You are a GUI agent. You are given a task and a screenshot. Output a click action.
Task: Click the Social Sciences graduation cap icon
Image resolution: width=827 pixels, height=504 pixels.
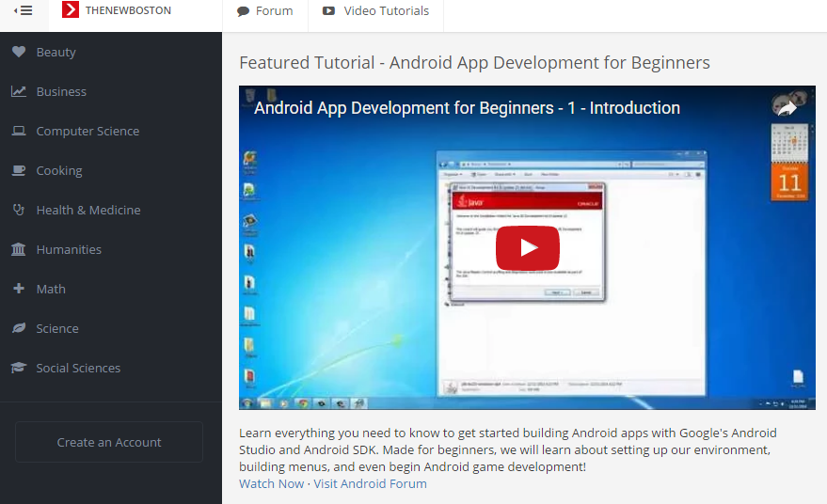(x=19, y=368)
